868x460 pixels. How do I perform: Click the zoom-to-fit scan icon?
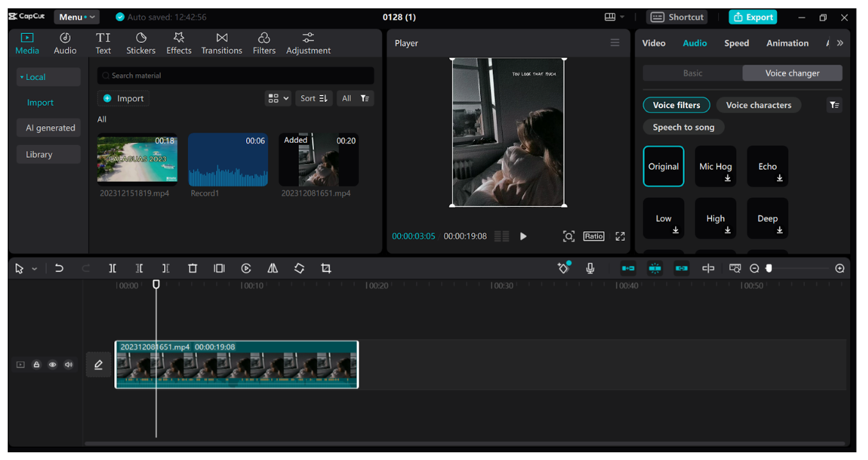[x=569, y=236]
